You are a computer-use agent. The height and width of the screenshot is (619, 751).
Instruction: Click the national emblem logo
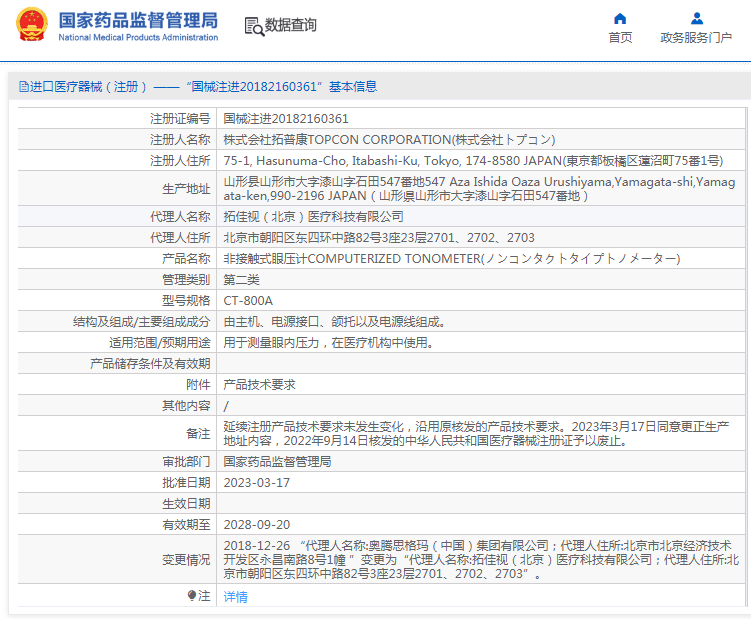[x=32, y=24]
